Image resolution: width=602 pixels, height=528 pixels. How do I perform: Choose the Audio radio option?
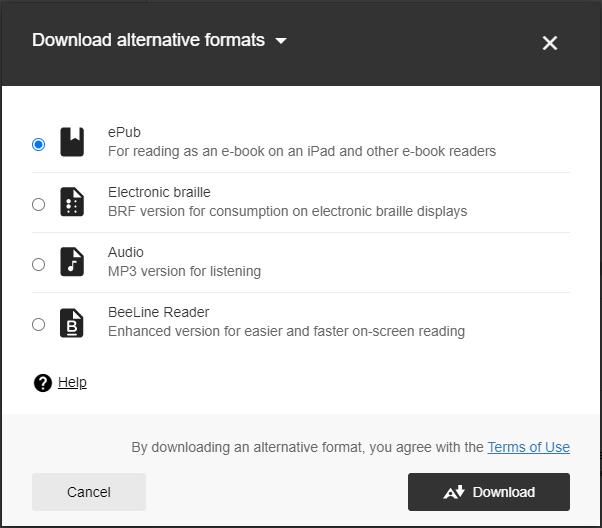[x=38, y=264]
